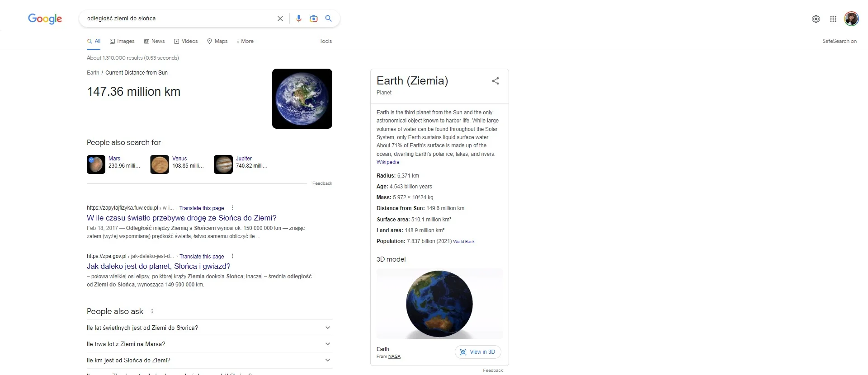Click the Earth breadcrumb link
Screen dimensions: 868x375
coord(93,73)
